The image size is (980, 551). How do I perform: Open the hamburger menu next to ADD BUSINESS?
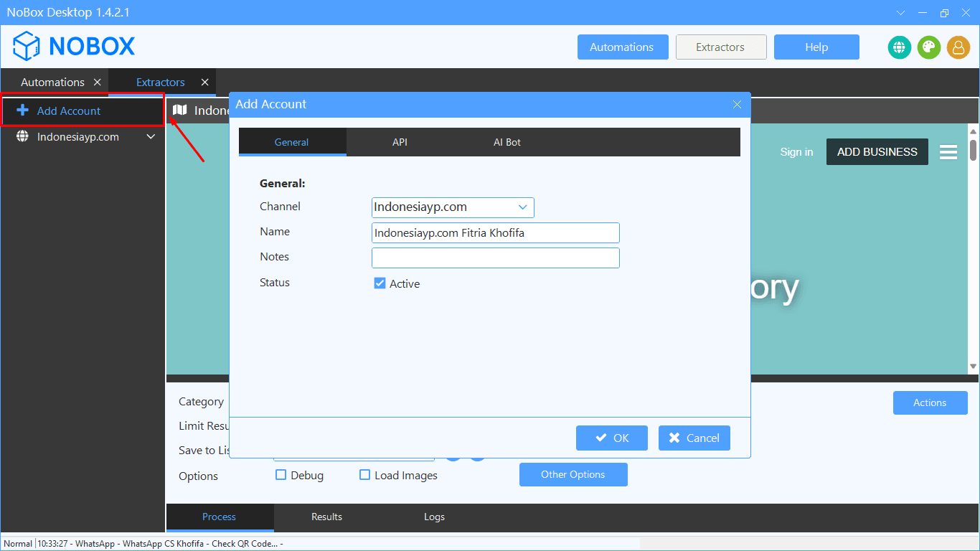coord(948,151)
